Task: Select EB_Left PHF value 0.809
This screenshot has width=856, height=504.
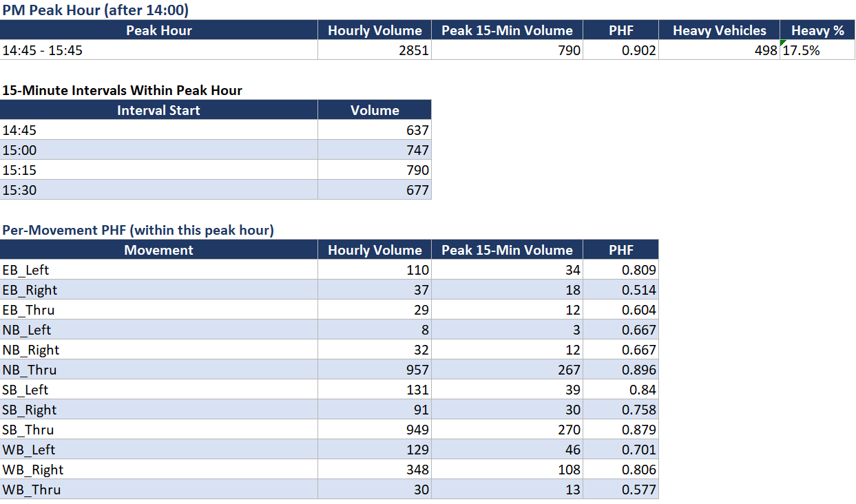Action: click(x=620, y=270)
